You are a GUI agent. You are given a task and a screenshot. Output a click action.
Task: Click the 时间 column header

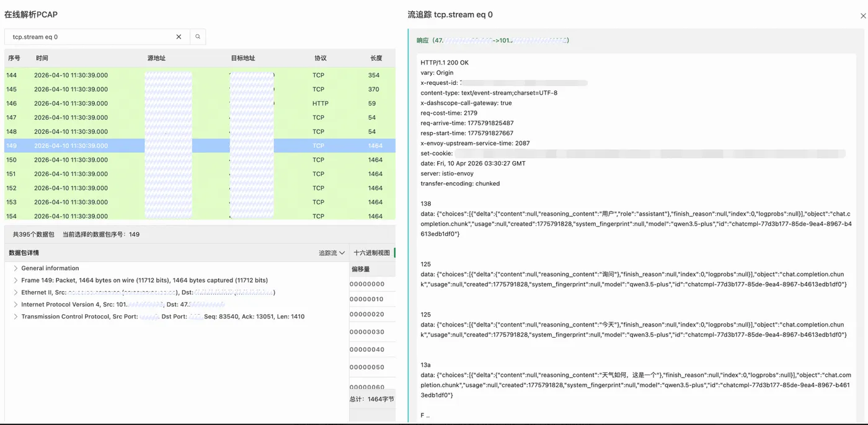pos(42,58)
